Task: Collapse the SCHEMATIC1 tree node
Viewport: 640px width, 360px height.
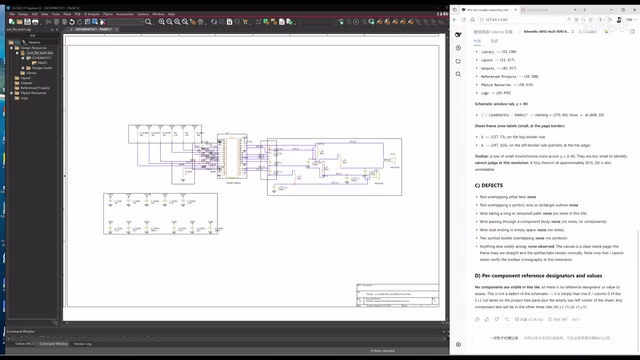Action: [x=23, y=58]
